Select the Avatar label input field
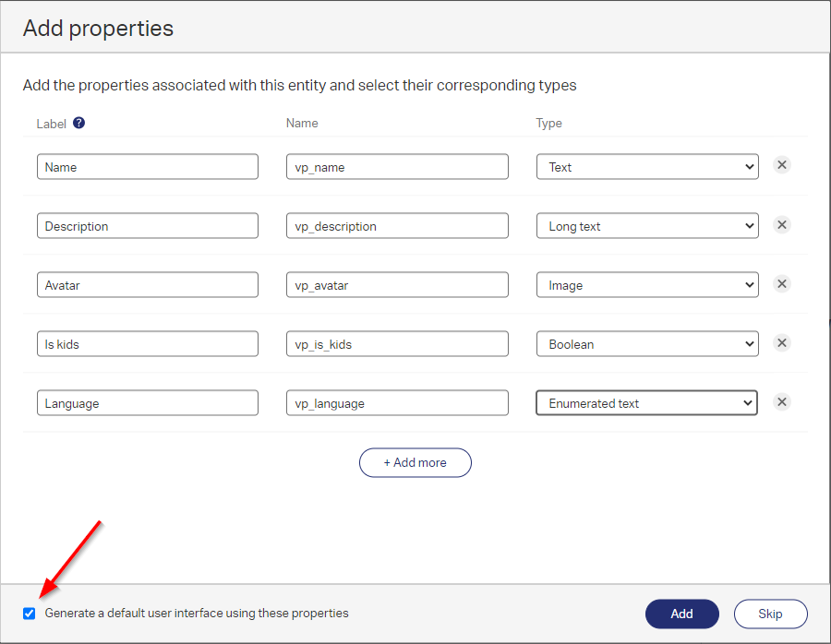 148,285
